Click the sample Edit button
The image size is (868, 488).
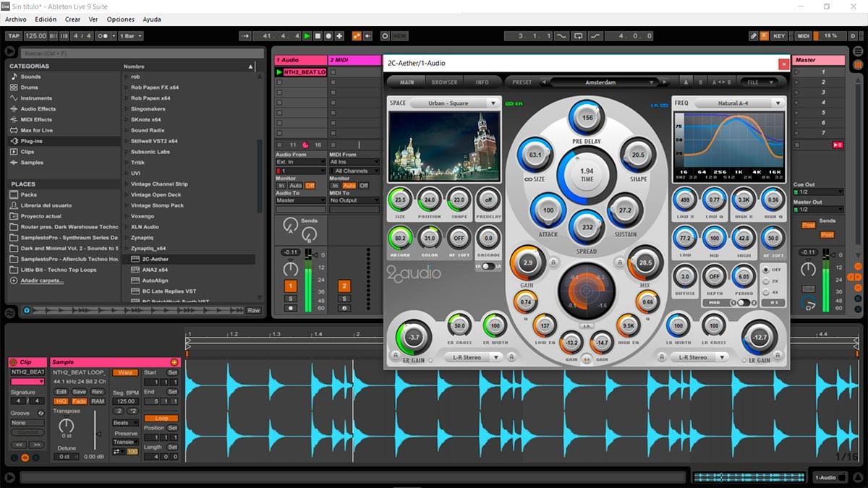click(61, 391)
